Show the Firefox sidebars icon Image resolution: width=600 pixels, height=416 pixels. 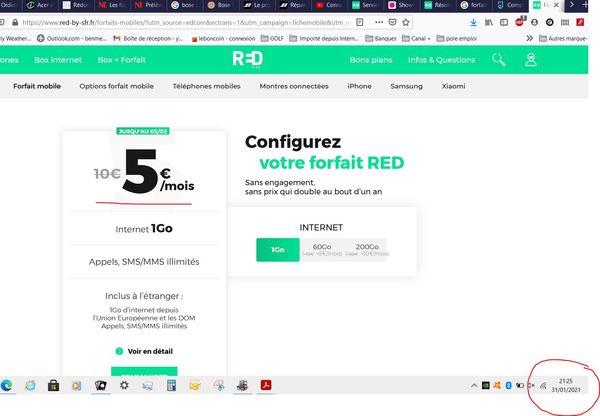(504, 23)
